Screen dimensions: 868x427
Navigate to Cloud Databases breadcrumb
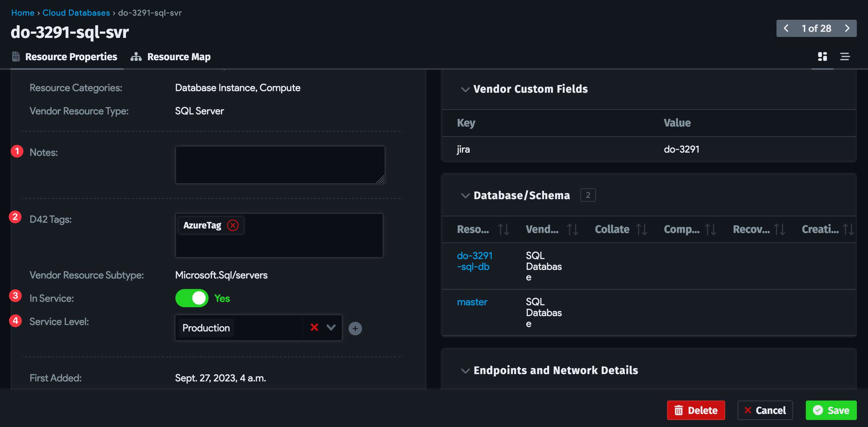pyautogui.click(x=76, y=12)
